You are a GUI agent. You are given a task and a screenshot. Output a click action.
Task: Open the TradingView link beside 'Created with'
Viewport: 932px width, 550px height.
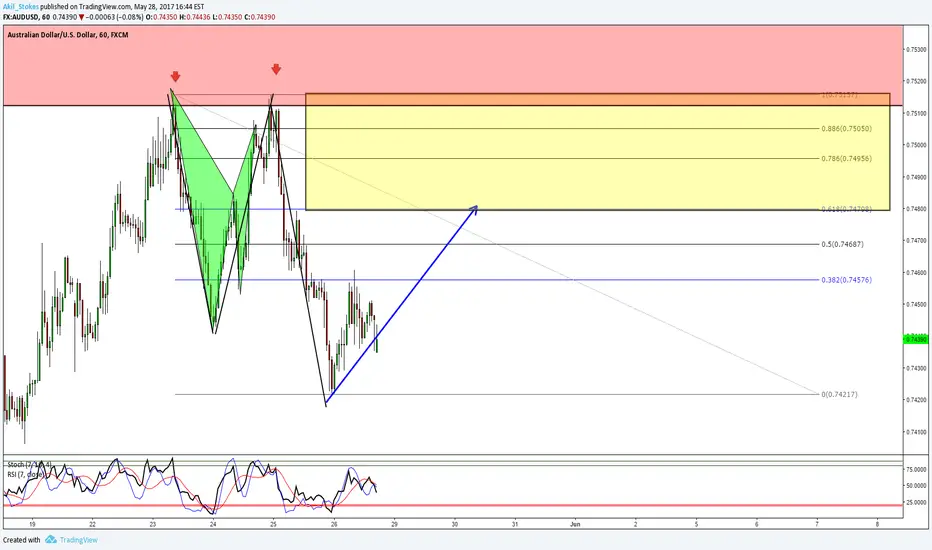pyautogui.click(x=78, y=540)
